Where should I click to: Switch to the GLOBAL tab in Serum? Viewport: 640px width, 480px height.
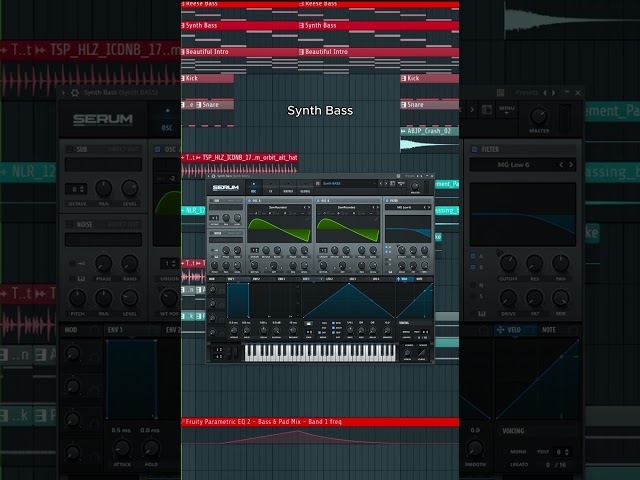click(305, 188)
